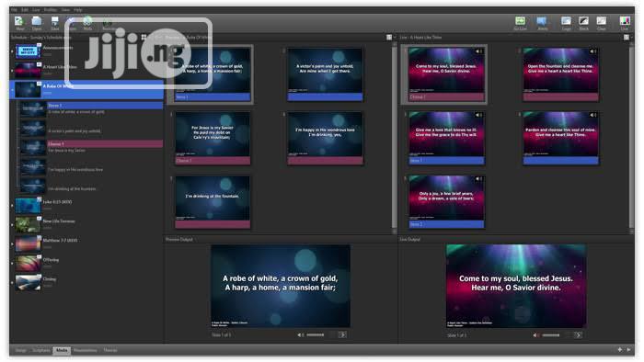644x362 pixels.
Task: Click the Live color-bars icon in the toolbar
Action: pos(625,23)
